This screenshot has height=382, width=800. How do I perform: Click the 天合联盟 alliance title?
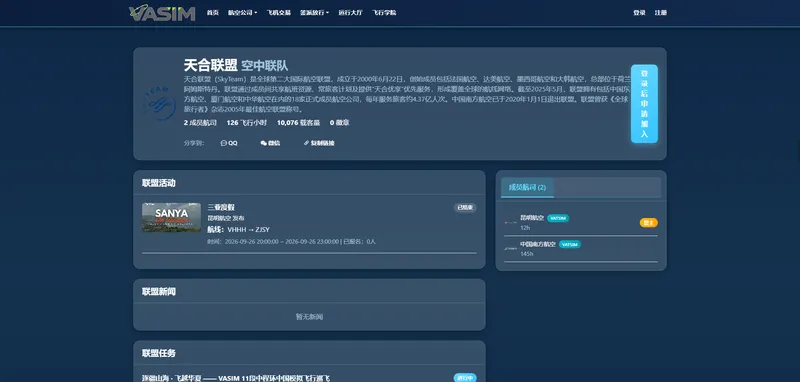pyautogui.click(x=211, y=65)
